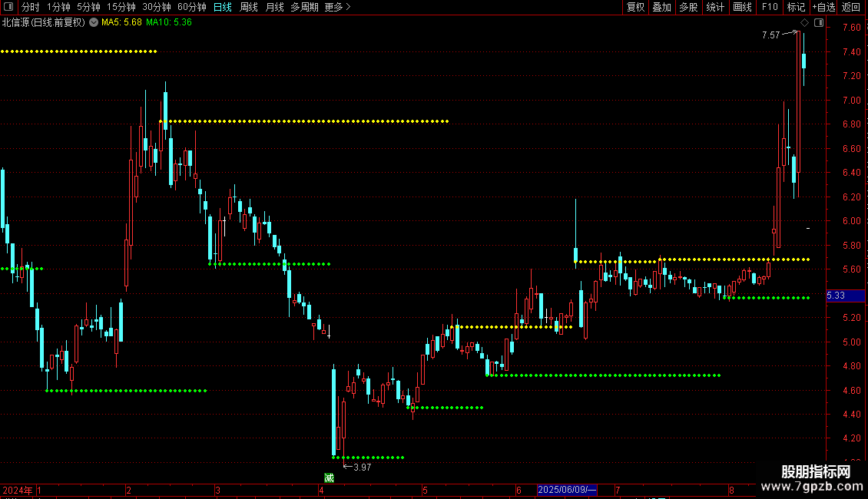
Task: Click the 2024年 label on time axis
Action: click(x=17, y=490)
